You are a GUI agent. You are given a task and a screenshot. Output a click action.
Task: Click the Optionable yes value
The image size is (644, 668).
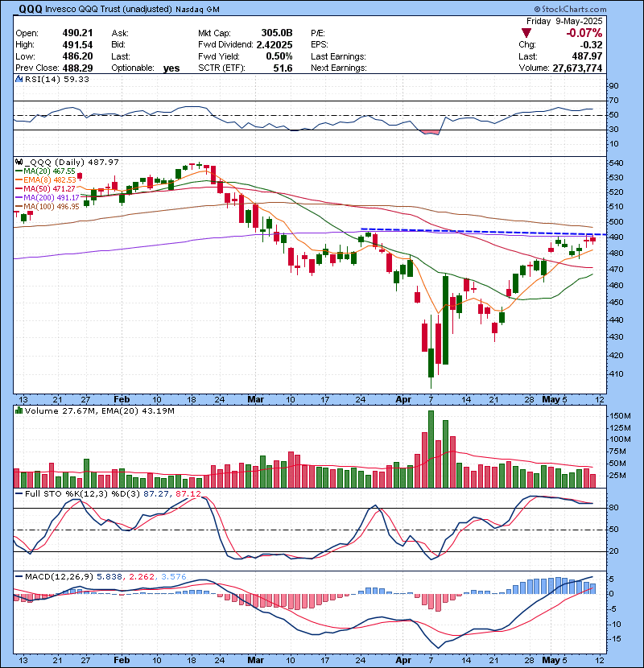(171, 68)
